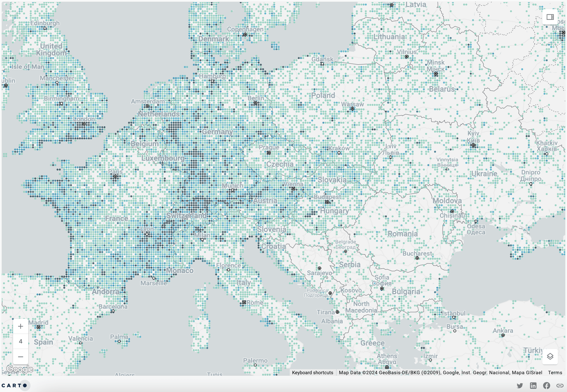Share the map on LinkedIn
The height and width of the screenshot is (392, 567).
click(x=533, y=385)
